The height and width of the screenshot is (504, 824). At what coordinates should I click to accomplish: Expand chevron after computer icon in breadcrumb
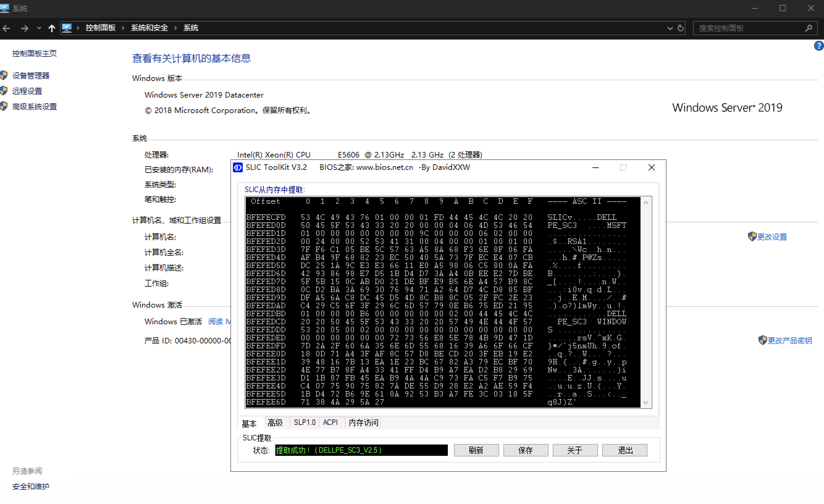click(x=78, y=28)
